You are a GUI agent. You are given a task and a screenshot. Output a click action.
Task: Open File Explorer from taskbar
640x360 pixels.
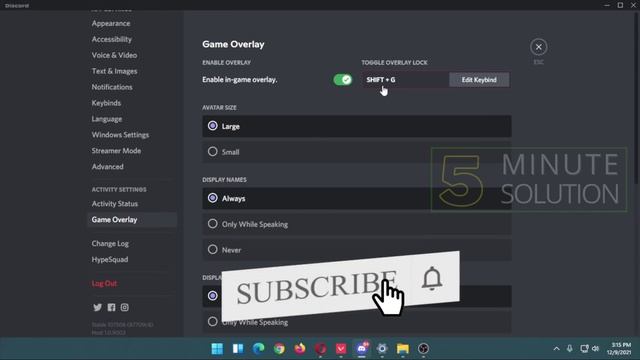403,349
